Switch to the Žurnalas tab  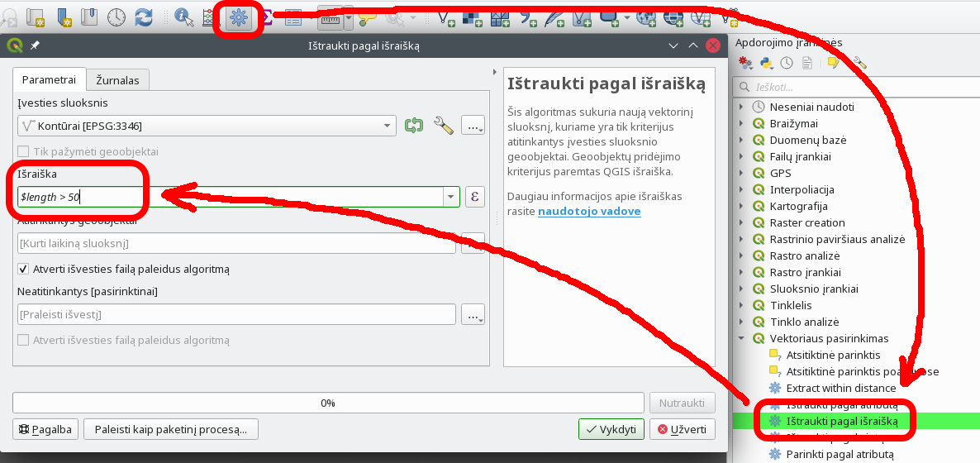coord(117,80)
